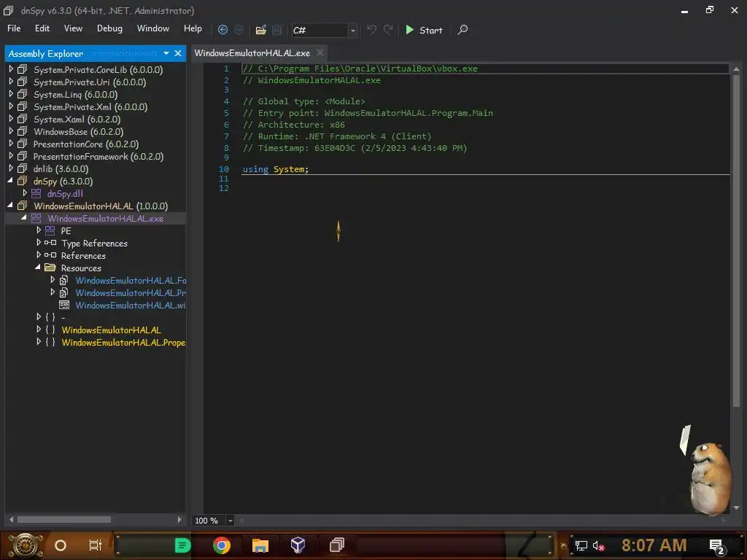Collapse the dnSpy (6.3.0.0) node

click(x=10, y=181)
